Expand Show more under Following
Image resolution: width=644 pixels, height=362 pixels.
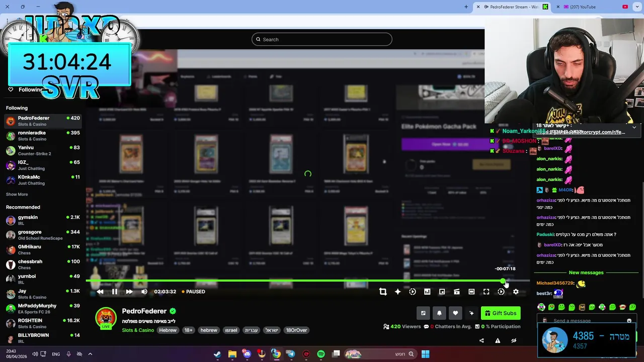click(17, 194)
